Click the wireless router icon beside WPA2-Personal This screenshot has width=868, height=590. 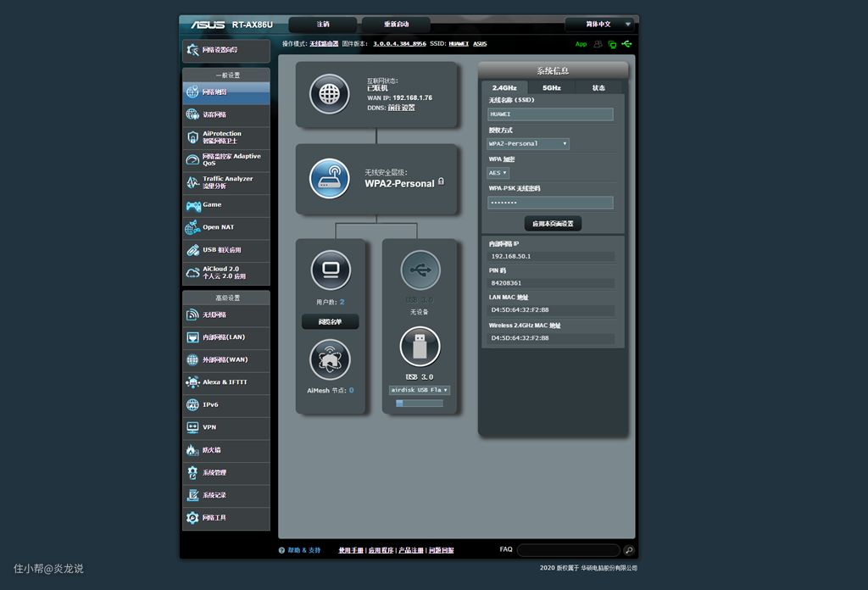pos(329,178)
